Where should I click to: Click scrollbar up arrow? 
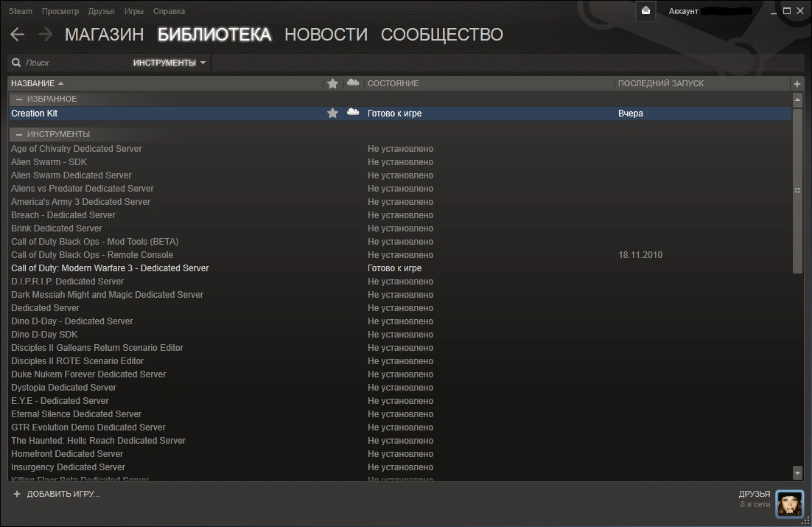coord(797,99)
